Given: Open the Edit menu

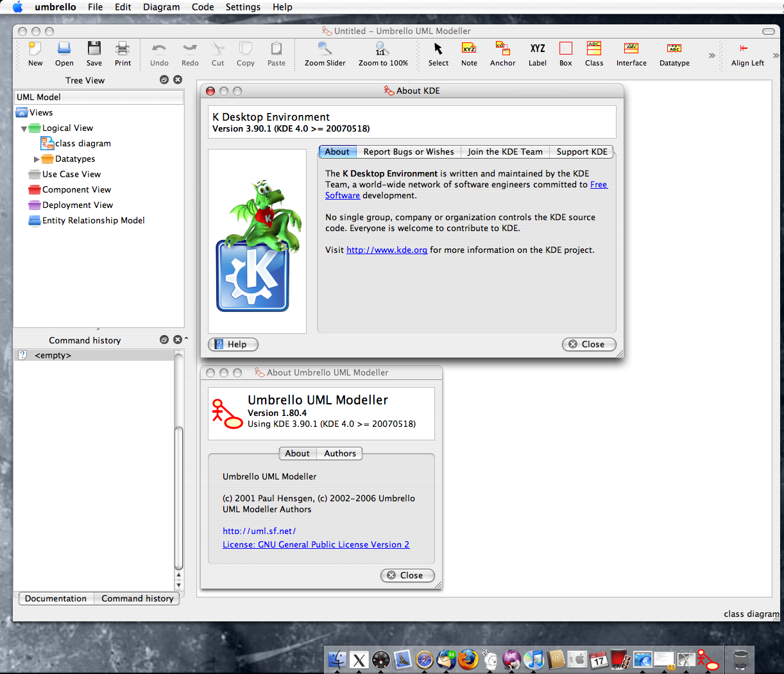Looking at the screenshot, I should pyautogui.click(x=123, y=7).
